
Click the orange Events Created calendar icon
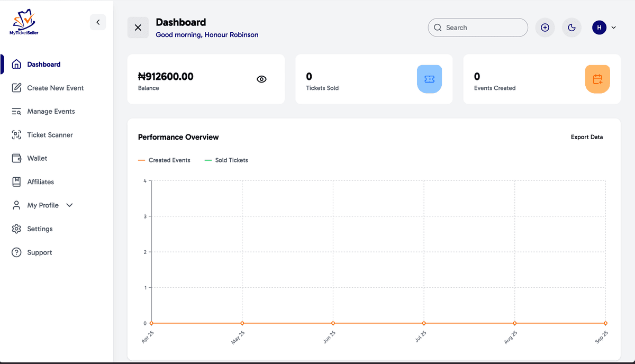click(597, 79)
